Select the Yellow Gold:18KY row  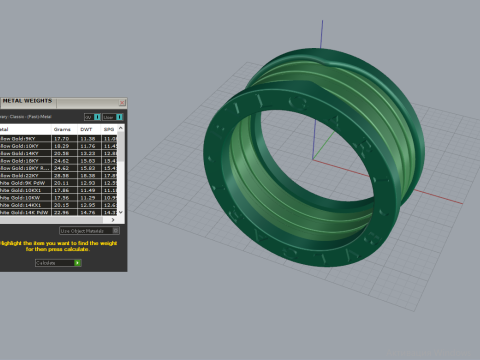pyautogui.click(x=58, y=161)
